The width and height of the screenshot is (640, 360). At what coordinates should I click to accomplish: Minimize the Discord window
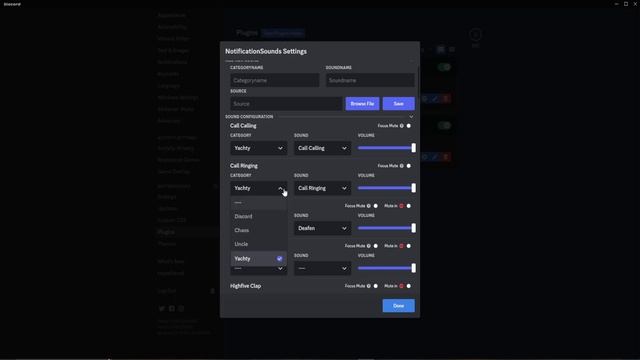pyautogui.click(x=616, y=4)
